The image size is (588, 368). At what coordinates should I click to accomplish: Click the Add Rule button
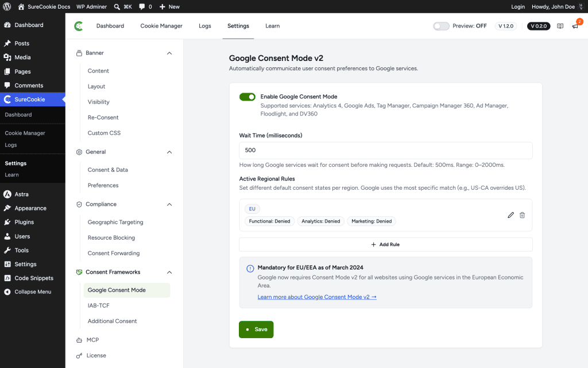point(385,244)
